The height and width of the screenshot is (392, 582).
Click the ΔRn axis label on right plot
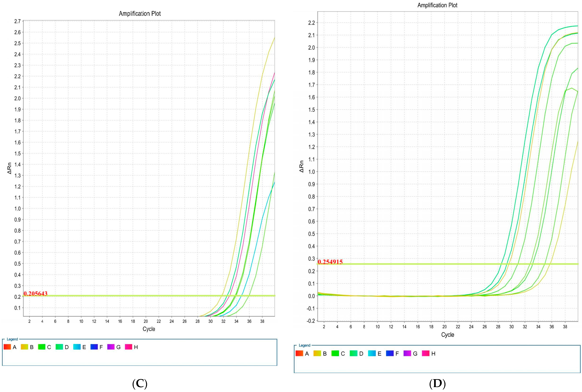coord(302,166)
